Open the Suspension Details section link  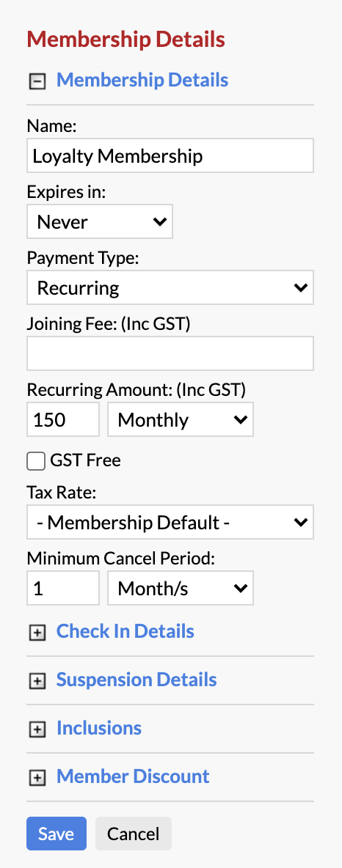click(137, 680)
